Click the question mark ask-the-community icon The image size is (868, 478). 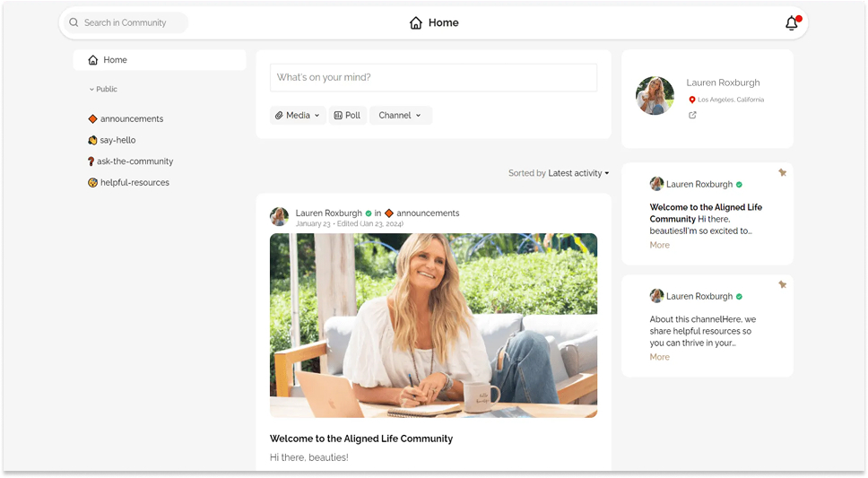(91, 161)
